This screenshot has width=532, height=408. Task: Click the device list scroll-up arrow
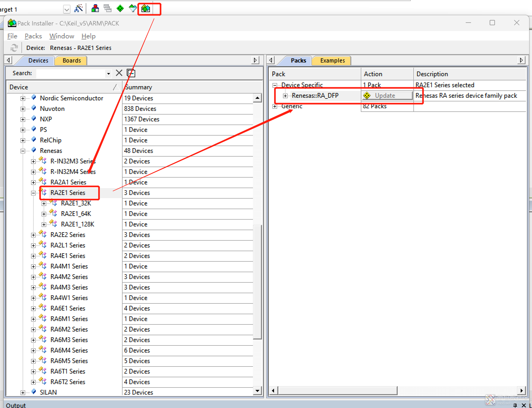pyautogui.click(x=257, y=98)
